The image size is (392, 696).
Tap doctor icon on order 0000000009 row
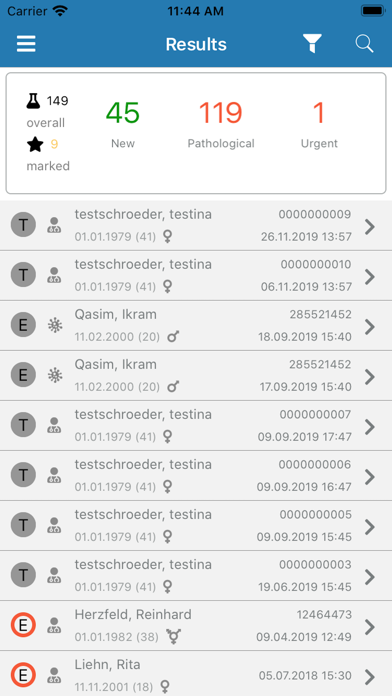coord(55,225)
